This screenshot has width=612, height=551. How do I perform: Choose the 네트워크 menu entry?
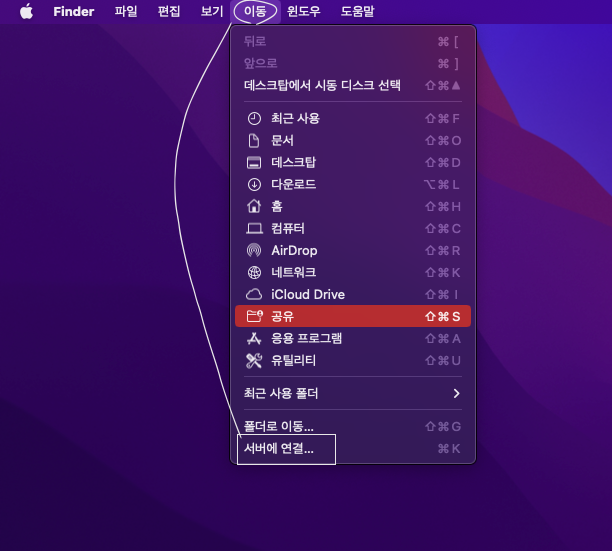(x=353, y=272)
